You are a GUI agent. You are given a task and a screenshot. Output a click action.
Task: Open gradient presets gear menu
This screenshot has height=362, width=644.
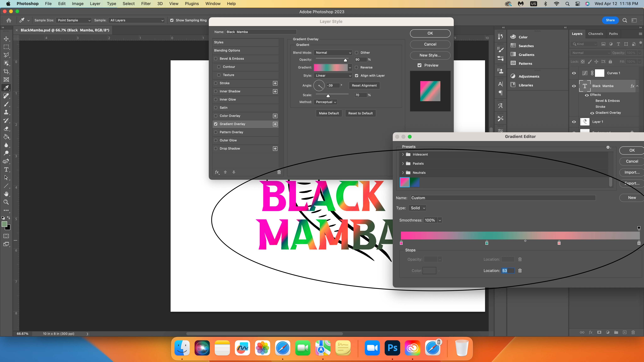pos(608,147)
